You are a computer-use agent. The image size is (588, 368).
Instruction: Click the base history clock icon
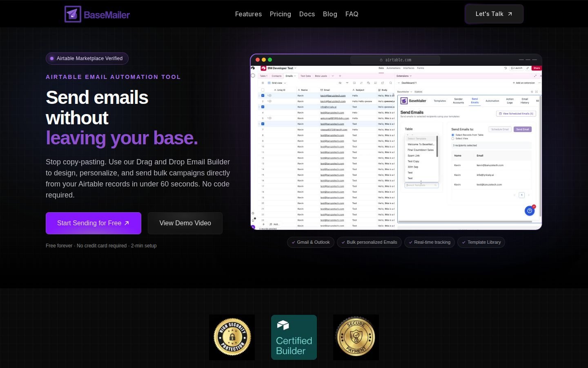point(506,68)
